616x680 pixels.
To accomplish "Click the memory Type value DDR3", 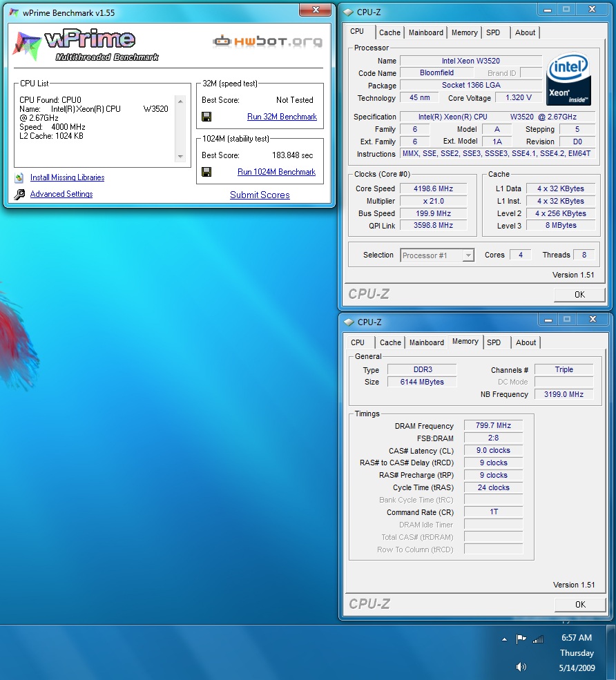I will 422,369.
